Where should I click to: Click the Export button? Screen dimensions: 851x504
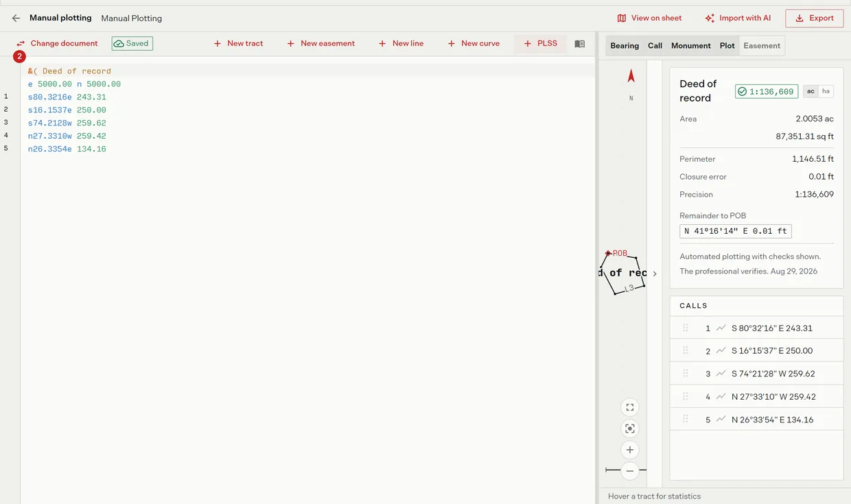pyautogui.click(x=815, y=19)
